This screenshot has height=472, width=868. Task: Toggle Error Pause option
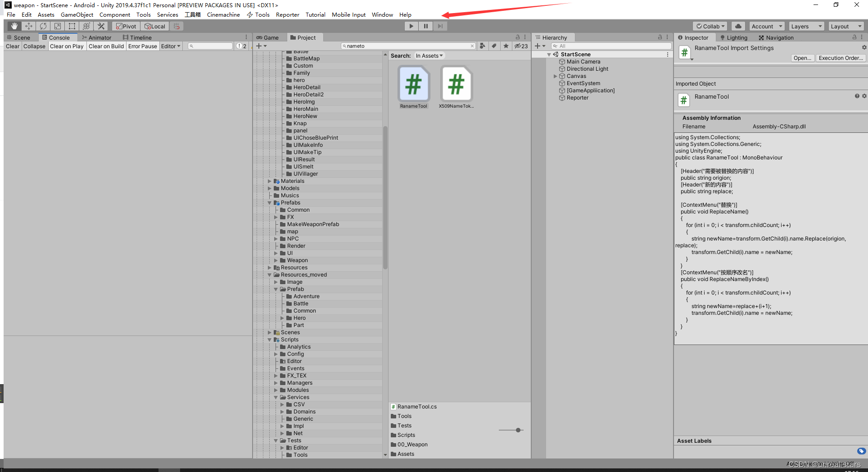pyautogui.click(x=143, y=46)
